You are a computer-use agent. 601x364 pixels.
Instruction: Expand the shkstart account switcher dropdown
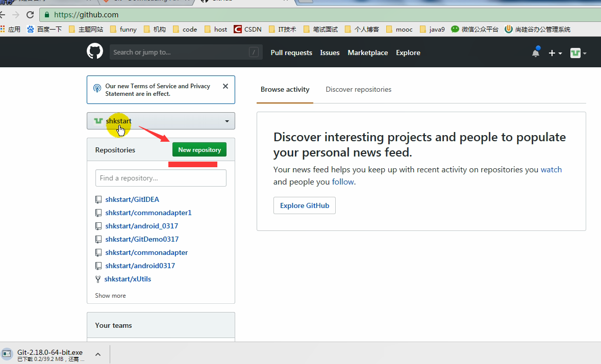click(x=161, y=121)
